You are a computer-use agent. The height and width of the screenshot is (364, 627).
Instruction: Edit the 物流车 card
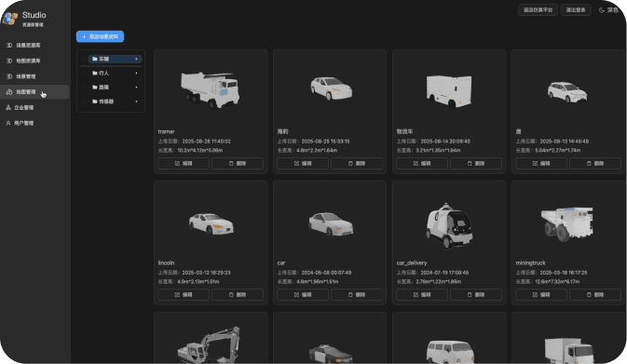click(x=422, y=164)
